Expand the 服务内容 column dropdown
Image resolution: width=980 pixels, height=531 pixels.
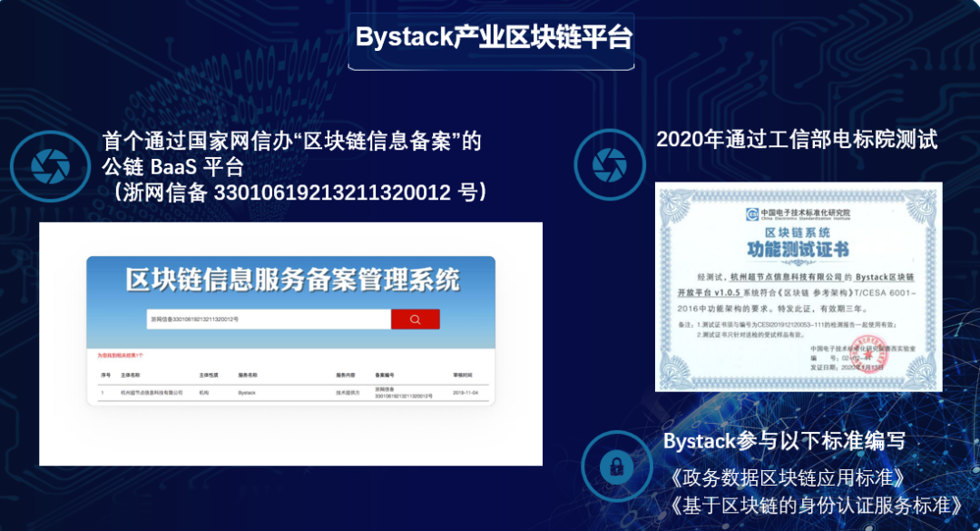[349, 373]
